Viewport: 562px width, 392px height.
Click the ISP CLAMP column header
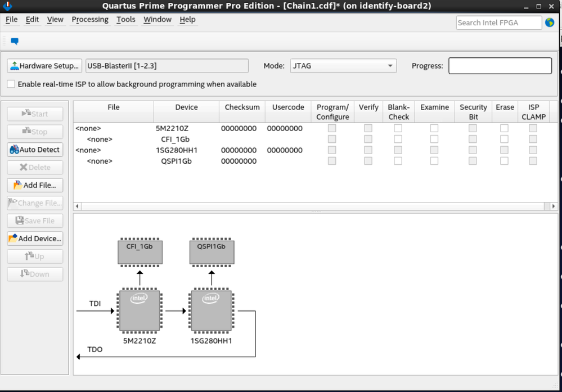tap(533, 112)
